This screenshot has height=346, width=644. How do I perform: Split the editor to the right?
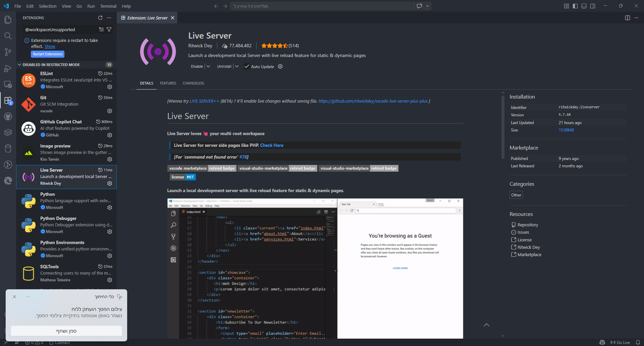tap(627, 18)
